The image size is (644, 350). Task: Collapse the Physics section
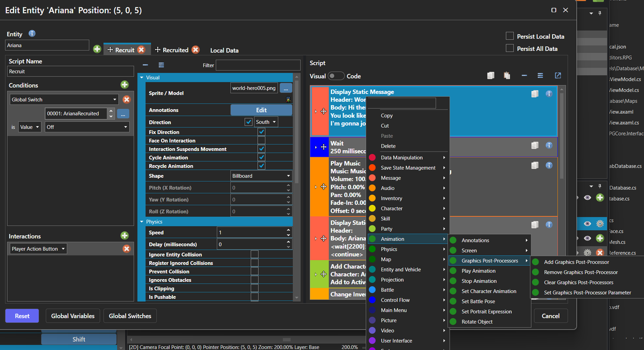tap(142, 222)
